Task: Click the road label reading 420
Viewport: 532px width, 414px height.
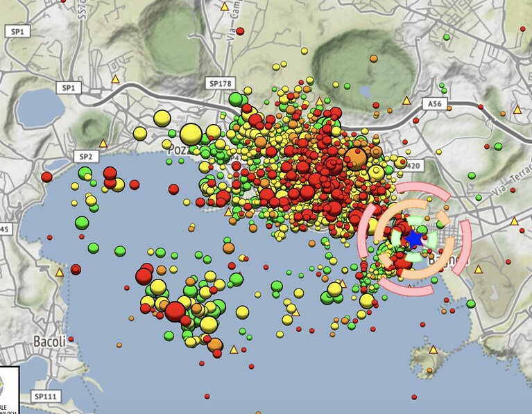Action: [413, 166]
